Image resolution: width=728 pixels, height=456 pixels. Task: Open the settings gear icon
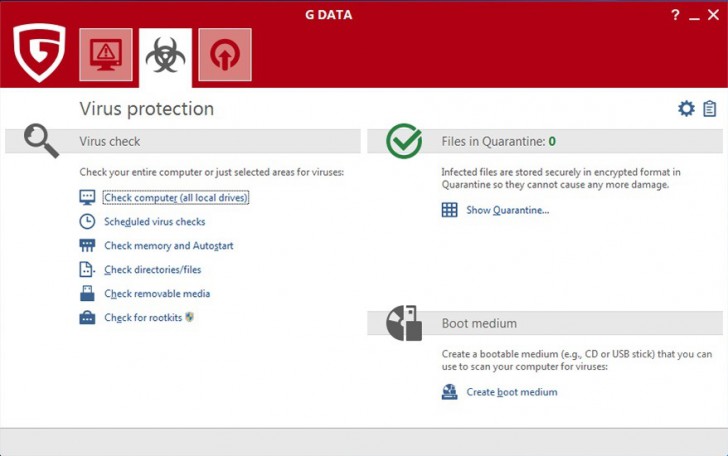[x=686, y=109]
